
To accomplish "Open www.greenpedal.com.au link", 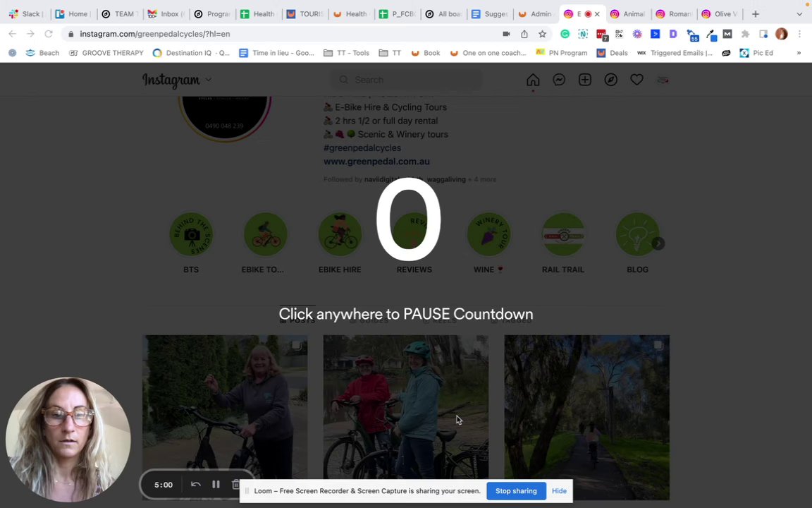I will pos(376,161).
